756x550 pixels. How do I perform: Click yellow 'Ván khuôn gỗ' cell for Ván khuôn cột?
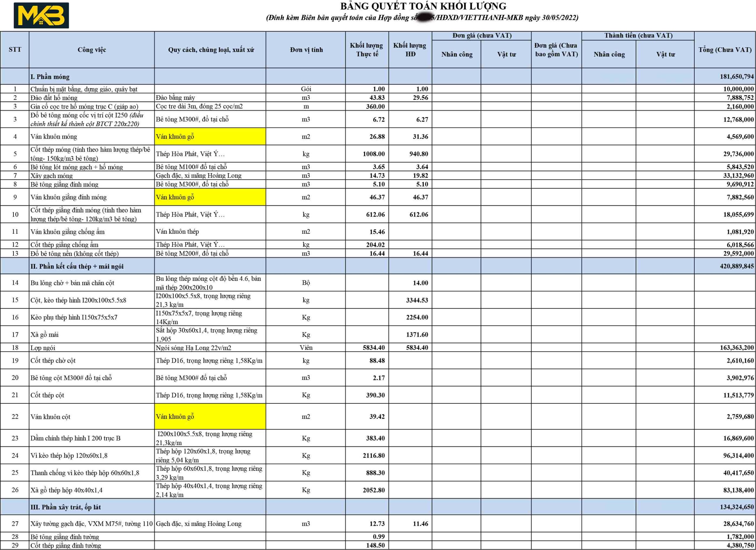point(210,416)
